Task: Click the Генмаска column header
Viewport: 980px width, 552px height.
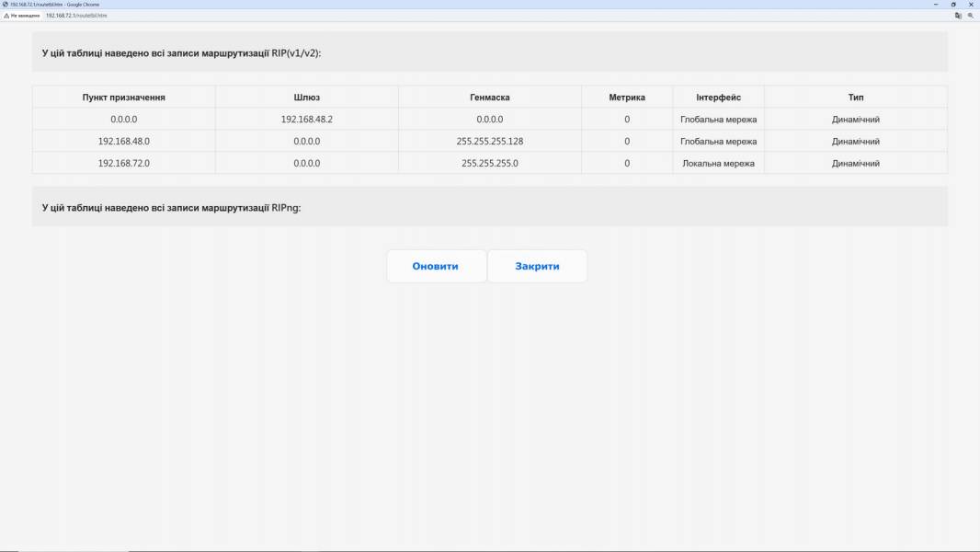Action: coord(490,98)
